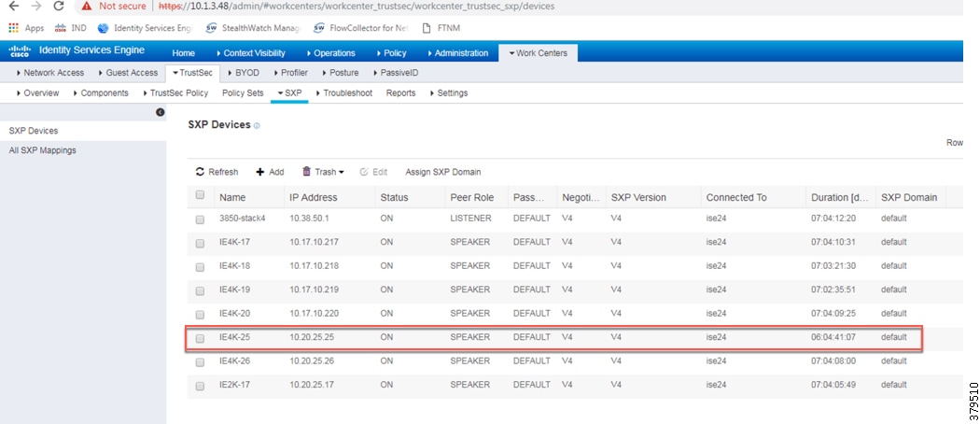Select checkbox for IE4K-17
The height and width of the screenshot is (424, 980).
[200, 244]
